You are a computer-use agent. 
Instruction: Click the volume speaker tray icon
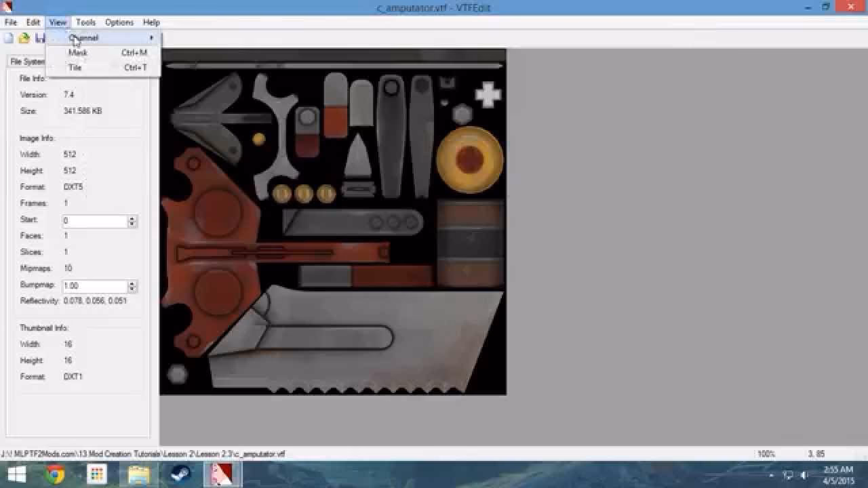click(804, 475)
